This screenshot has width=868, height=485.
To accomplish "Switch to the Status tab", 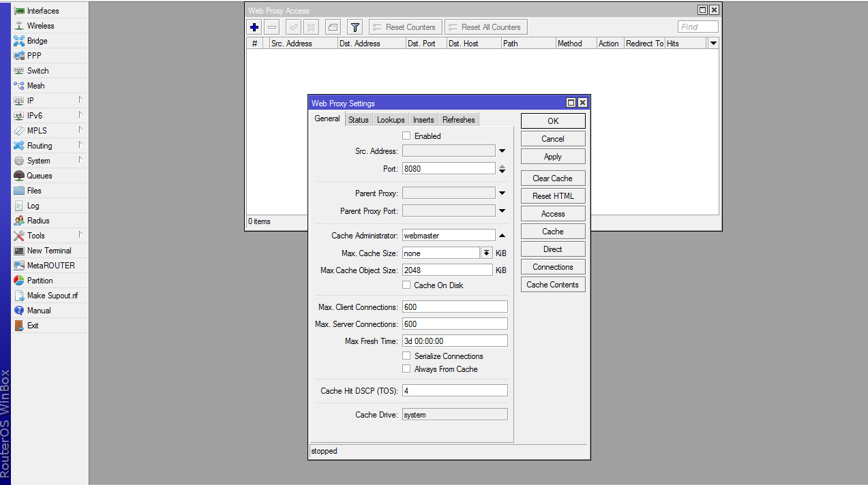I will click(x=358, y=120).
